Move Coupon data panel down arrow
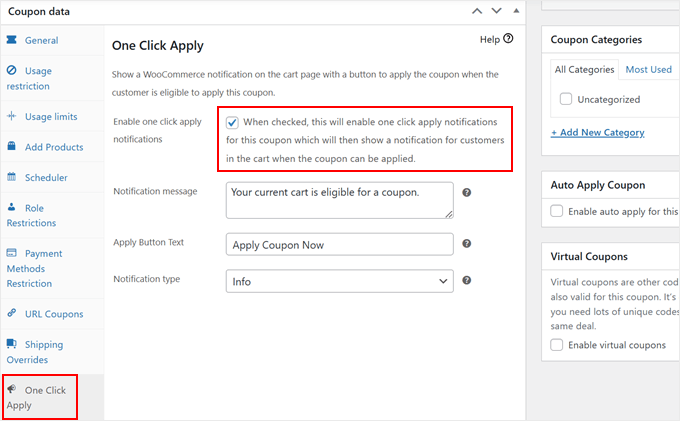 [497, 11]
